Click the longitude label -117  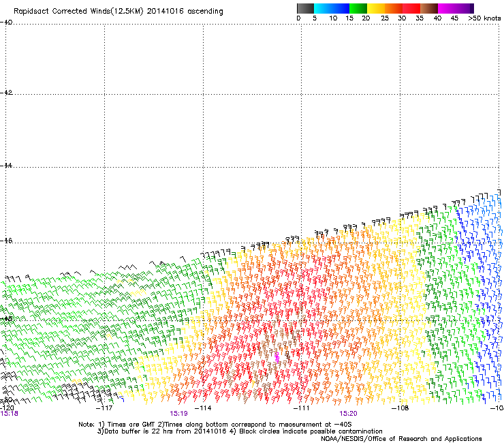[x=104, y=408]
